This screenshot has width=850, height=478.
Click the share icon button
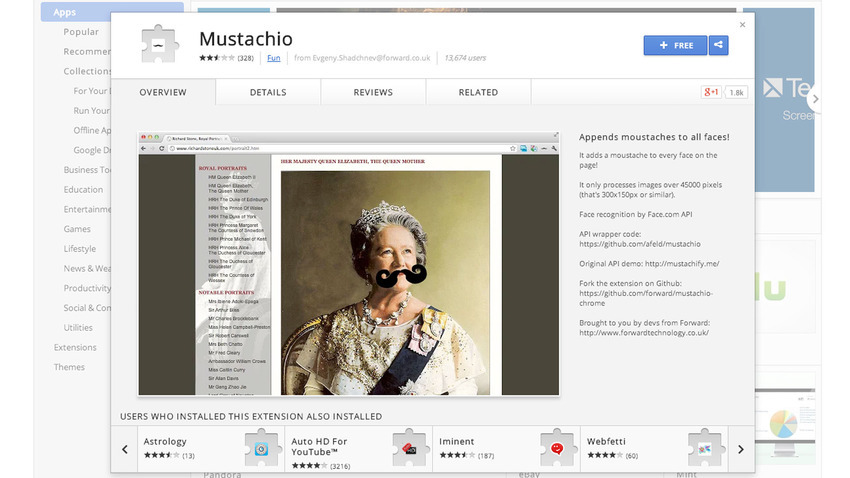[x=719, y=45]
